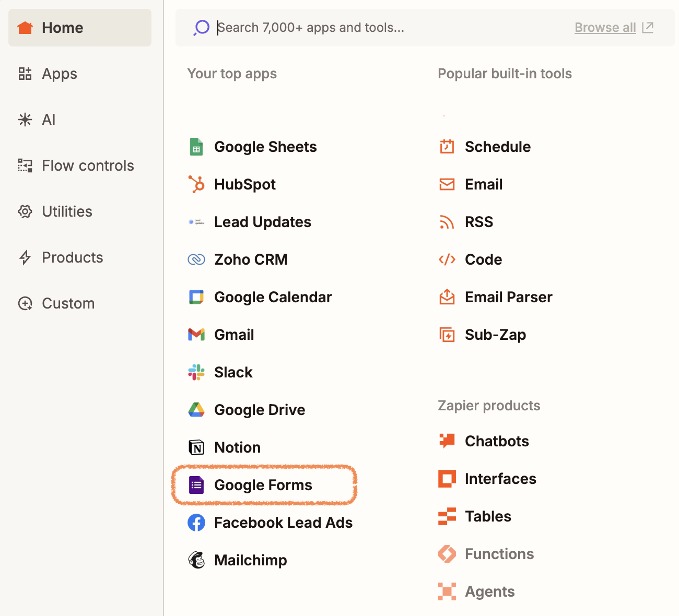679x616 pixels.
Task: Choose the HubSpot sprocket icon
Action: pos(196,184)
